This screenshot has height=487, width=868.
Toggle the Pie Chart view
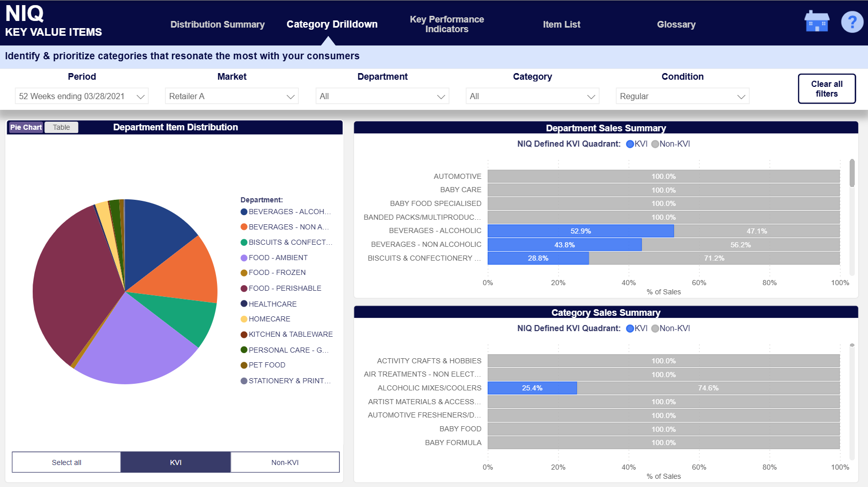click(x=26, y=127)
